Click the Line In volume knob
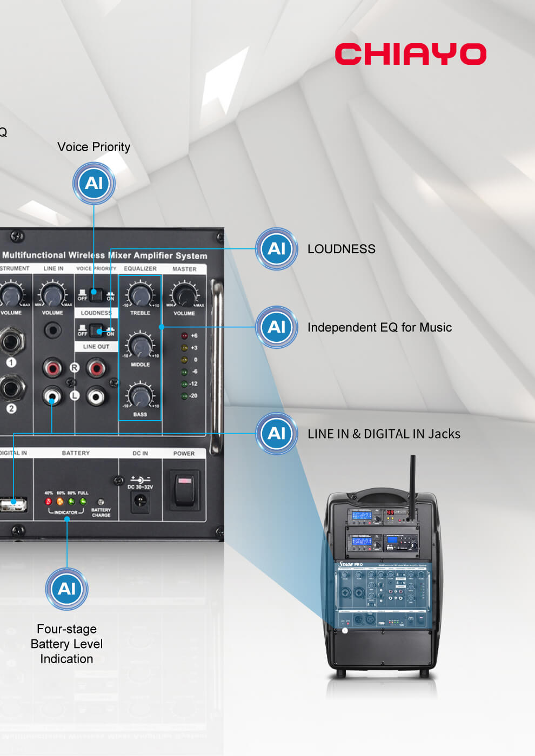The height and width of the screenshot is (756, 535). point(52,295)
